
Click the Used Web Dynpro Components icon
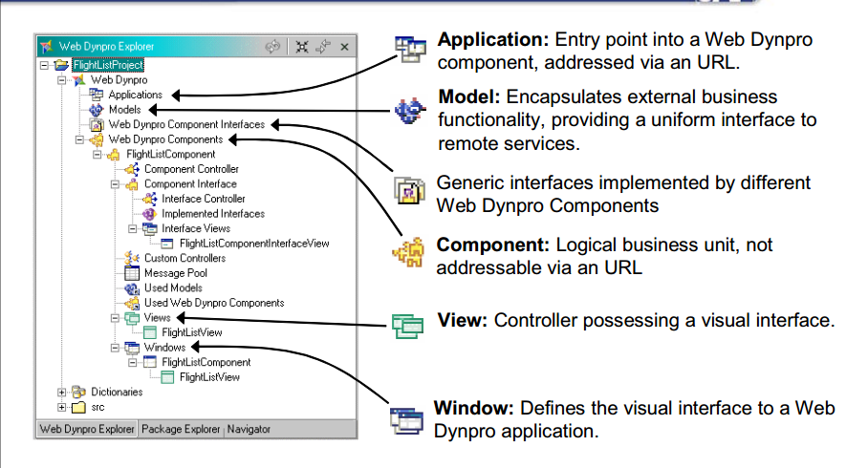coord(132,303)
